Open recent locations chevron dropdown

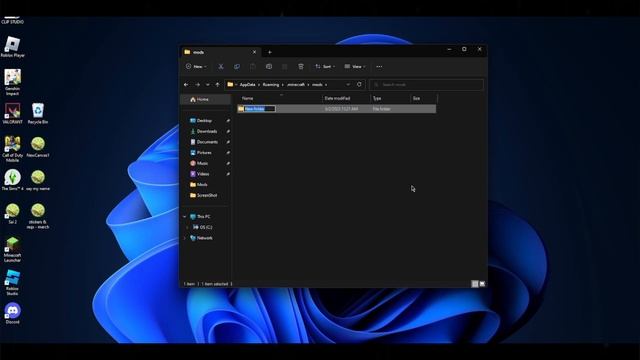(x=207, y=84)
